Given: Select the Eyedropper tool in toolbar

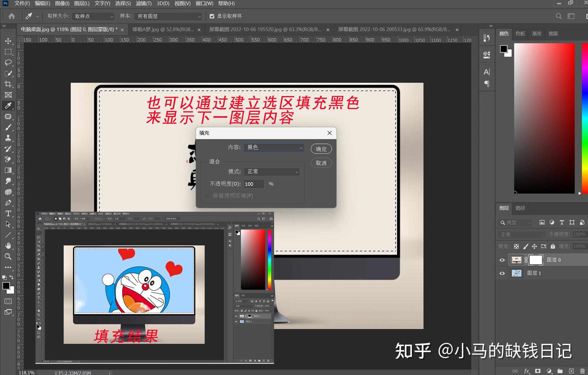Looking at the screenshot, I should pyautogui.click(x=8, y=106).
